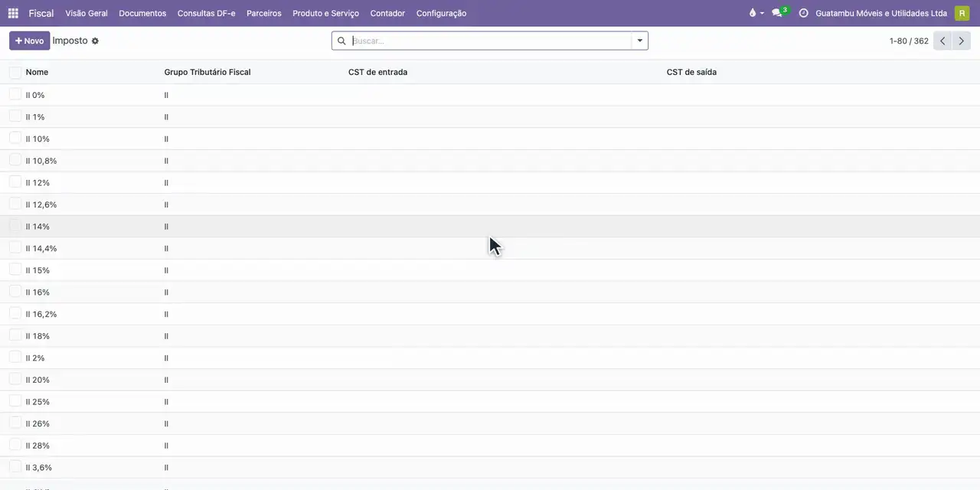Image resolution: width=980 pixels, height=490 pixels.
Task: Open the conversations chat icon
Action: 777,13
